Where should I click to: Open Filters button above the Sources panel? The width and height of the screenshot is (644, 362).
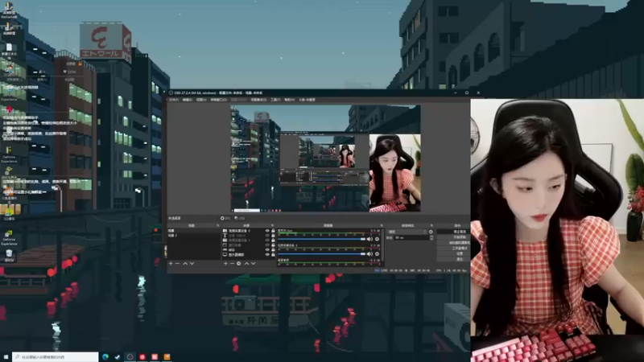pyautogui.click(x=239, y=218)
